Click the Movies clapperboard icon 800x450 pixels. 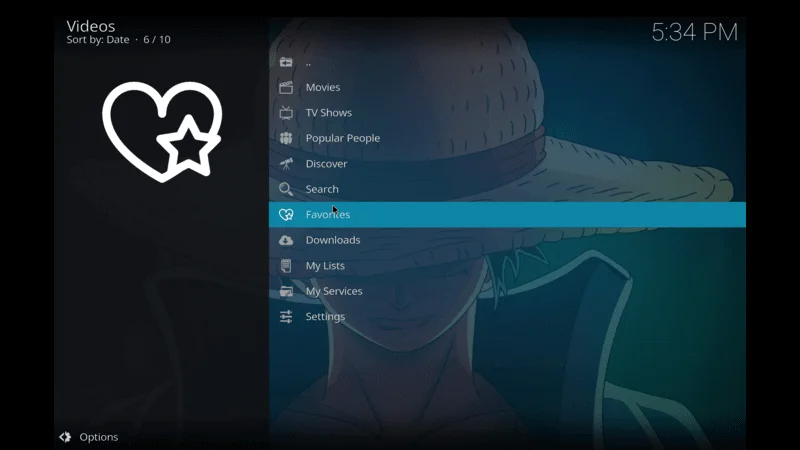coord(286,87)
